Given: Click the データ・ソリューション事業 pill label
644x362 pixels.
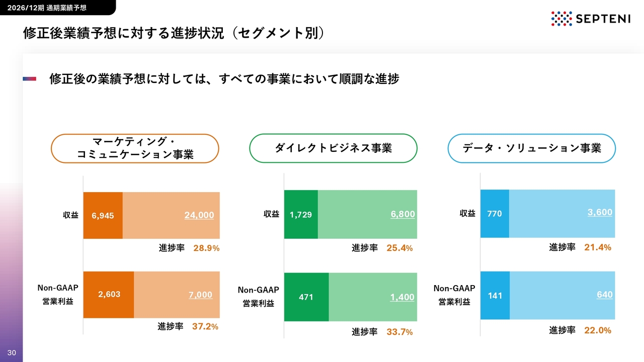Looking at the screenshot, I should pos(532,148).
